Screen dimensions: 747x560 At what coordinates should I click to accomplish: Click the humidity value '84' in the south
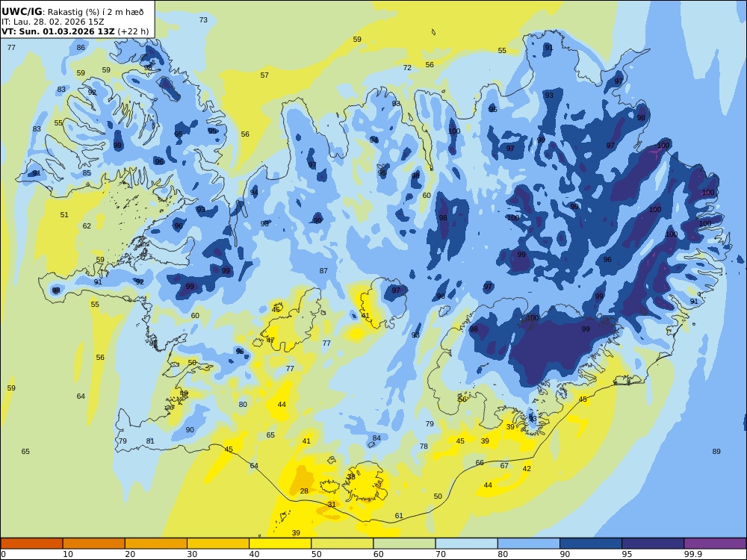tap(376, 438)
